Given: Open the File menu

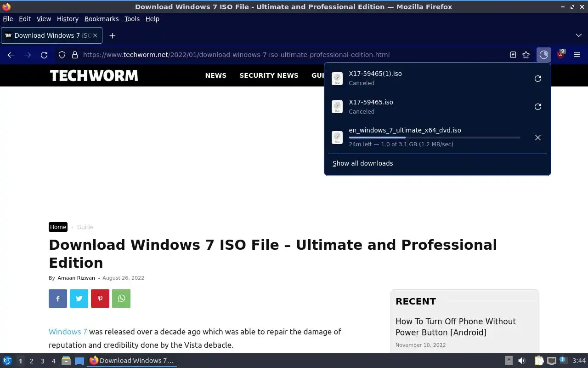Looking at the screenshot, I should pyautogui.click(x=8, y=19).
